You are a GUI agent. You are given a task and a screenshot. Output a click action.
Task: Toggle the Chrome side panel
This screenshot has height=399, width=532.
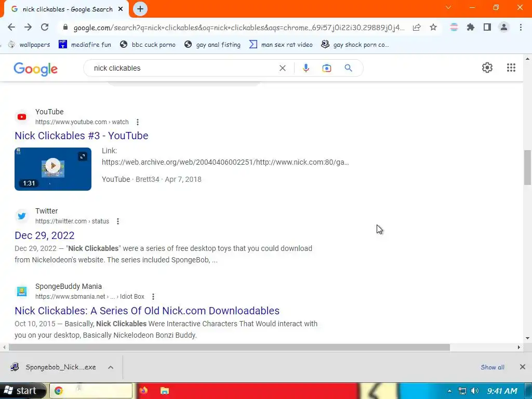coord(487,27)
